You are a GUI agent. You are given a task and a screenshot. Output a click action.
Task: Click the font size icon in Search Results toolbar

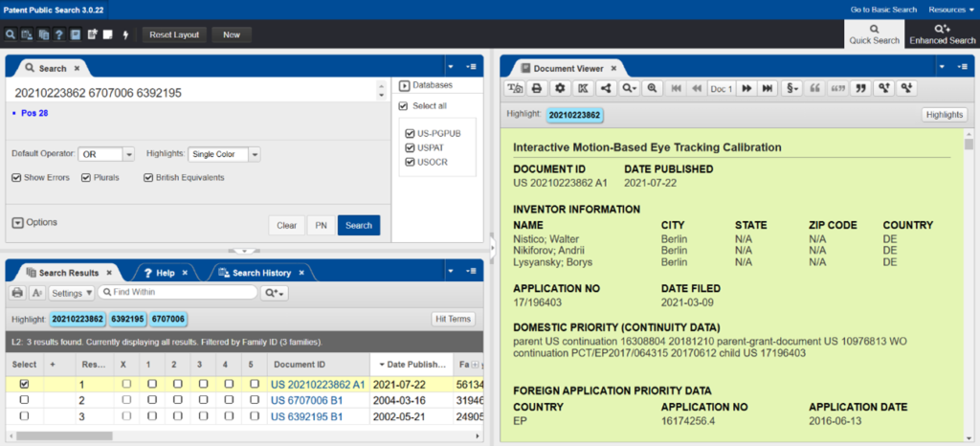(x=37, y=292)
